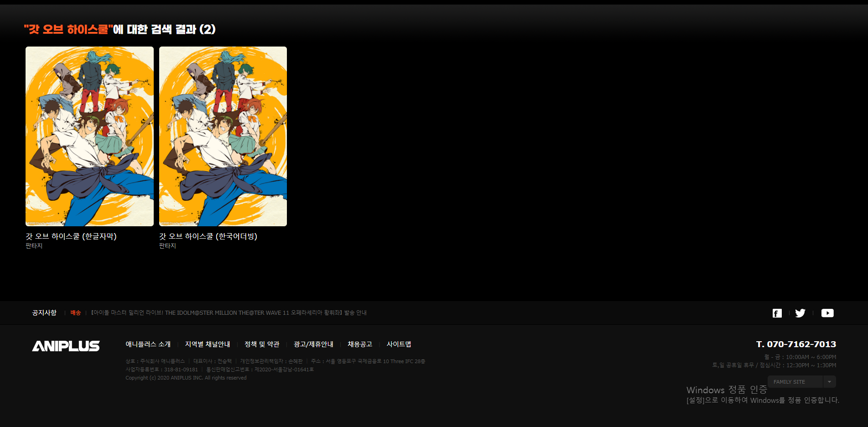
Task: Open 정책 및 약관 footer link
Action: [x=262, y=344]
